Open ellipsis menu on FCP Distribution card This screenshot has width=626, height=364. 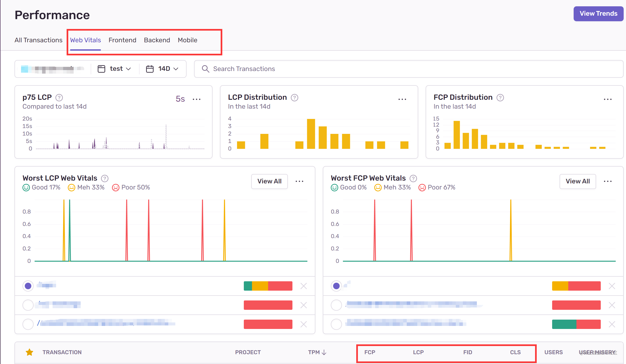[x=607, y=99]
